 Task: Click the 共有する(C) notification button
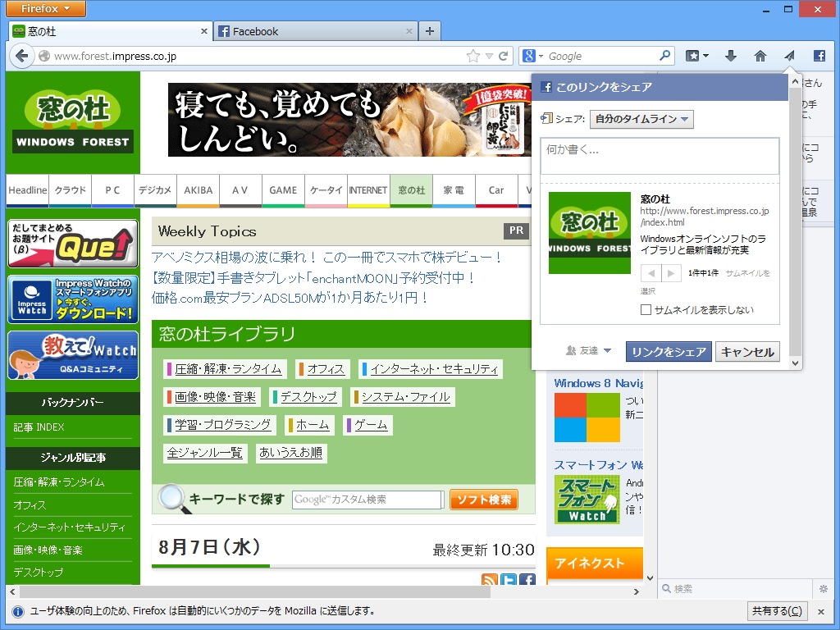[777, 610]
